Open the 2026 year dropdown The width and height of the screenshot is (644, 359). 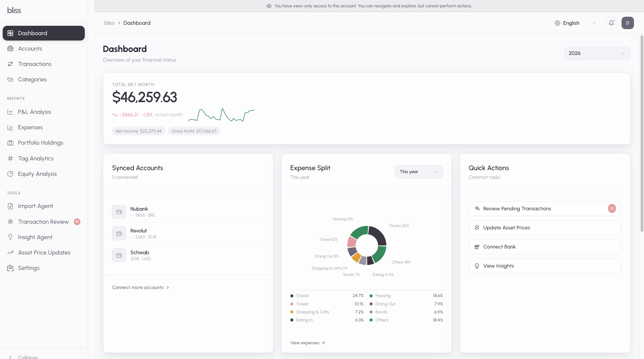pos(597,54)
